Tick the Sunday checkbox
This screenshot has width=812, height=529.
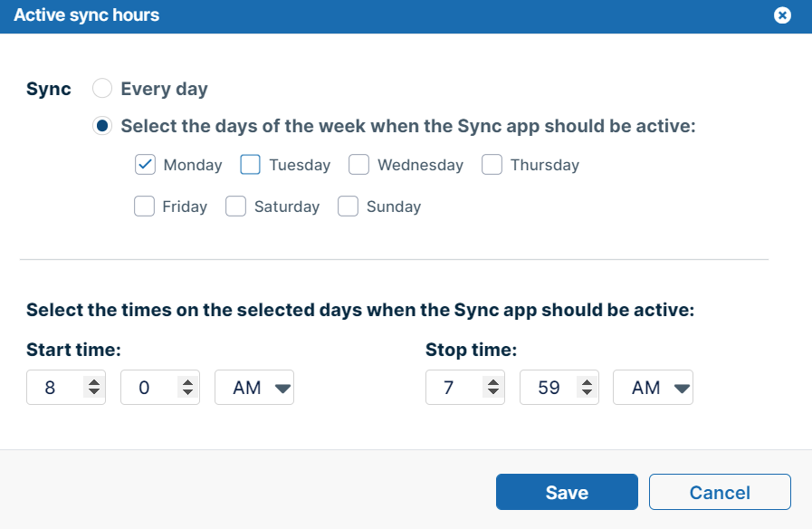(348, 207)
